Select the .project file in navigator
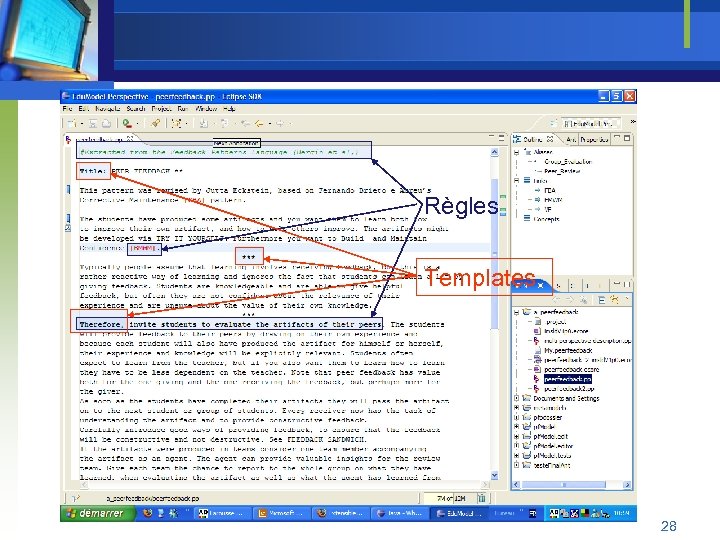 pos(555,322)
